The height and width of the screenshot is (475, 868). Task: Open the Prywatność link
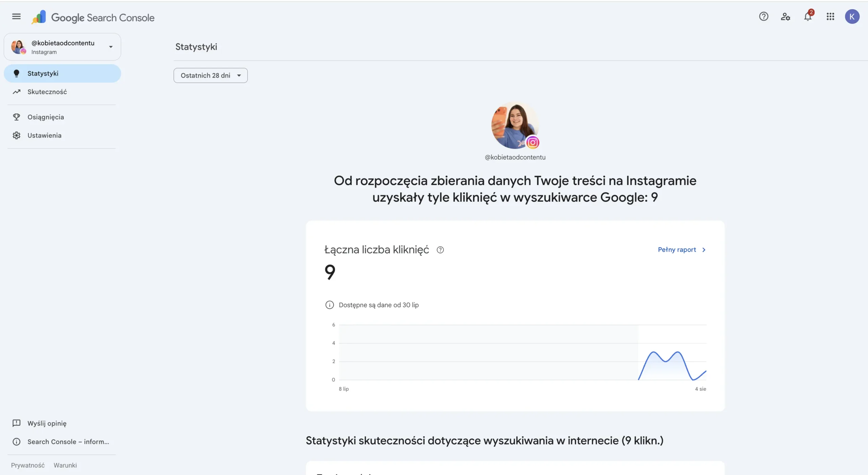(x=27, y=466)
